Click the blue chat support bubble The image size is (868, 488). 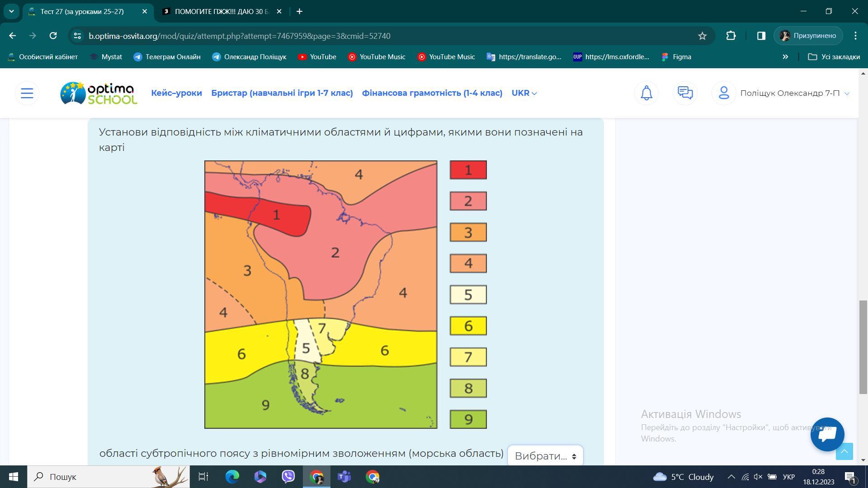click(x=827, y=434)
